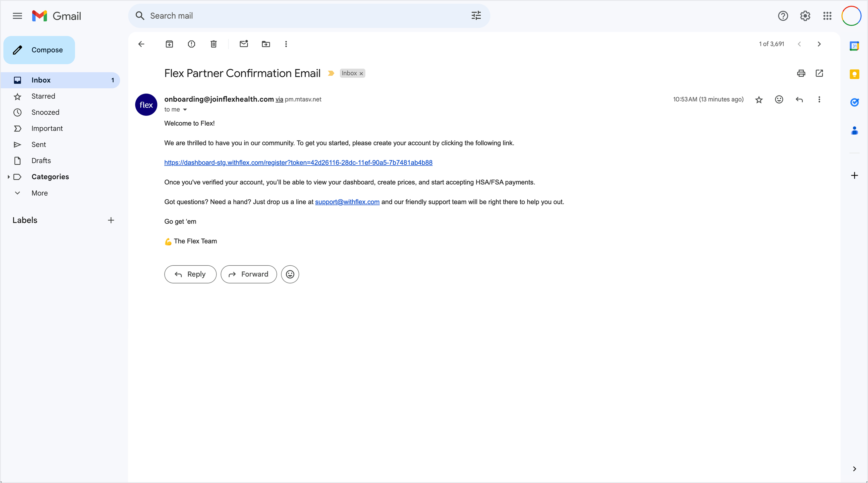Open the email in a new window
868x483 pixels.
[819, 73]
